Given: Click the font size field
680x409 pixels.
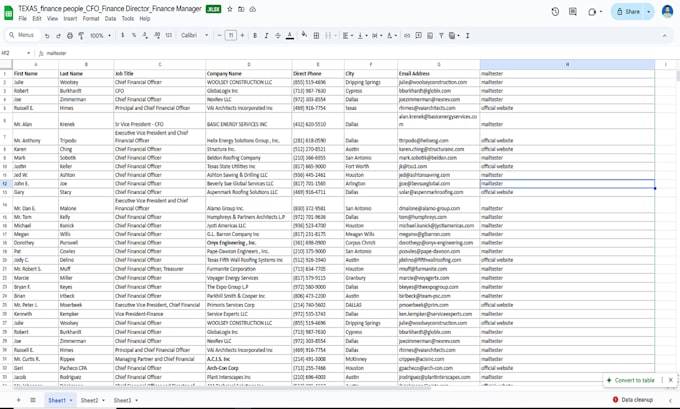Looking at the screenshot, I should 231,36.
